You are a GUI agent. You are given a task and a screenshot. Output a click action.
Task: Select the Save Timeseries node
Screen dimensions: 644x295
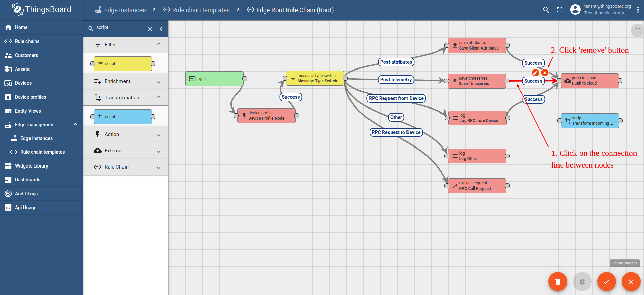(x=477, y=81)
